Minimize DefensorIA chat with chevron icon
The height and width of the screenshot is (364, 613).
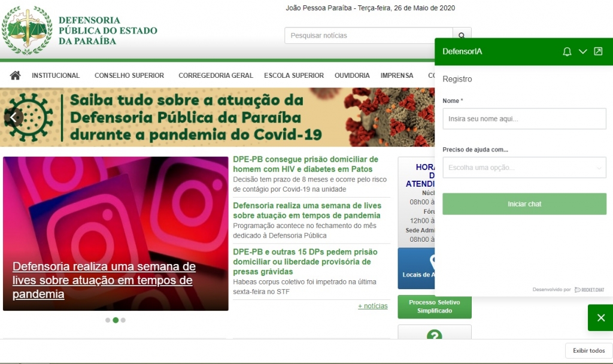582,51
